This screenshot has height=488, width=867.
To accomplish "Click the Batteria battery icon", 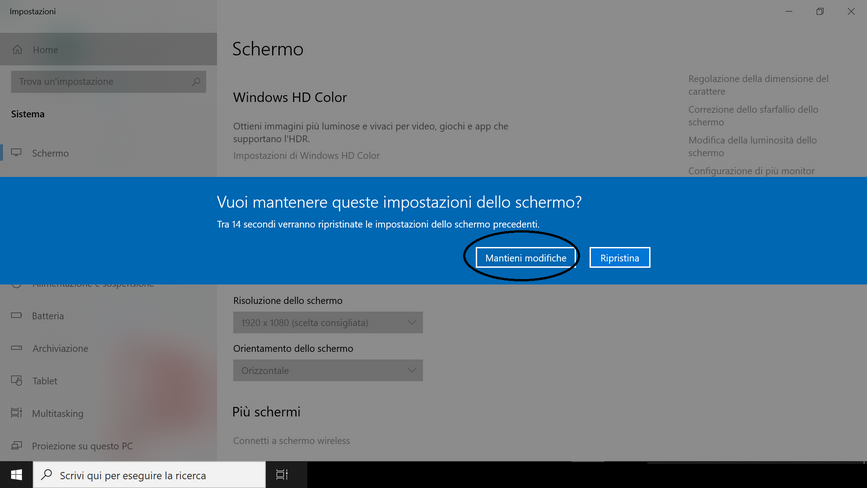I will [17, 316].
